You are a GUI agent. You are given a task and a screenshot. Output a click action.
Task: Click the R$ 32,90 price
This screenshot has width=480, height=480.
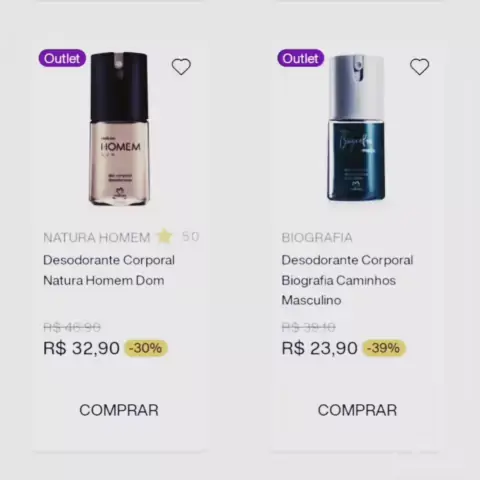(x=81, y=348)
